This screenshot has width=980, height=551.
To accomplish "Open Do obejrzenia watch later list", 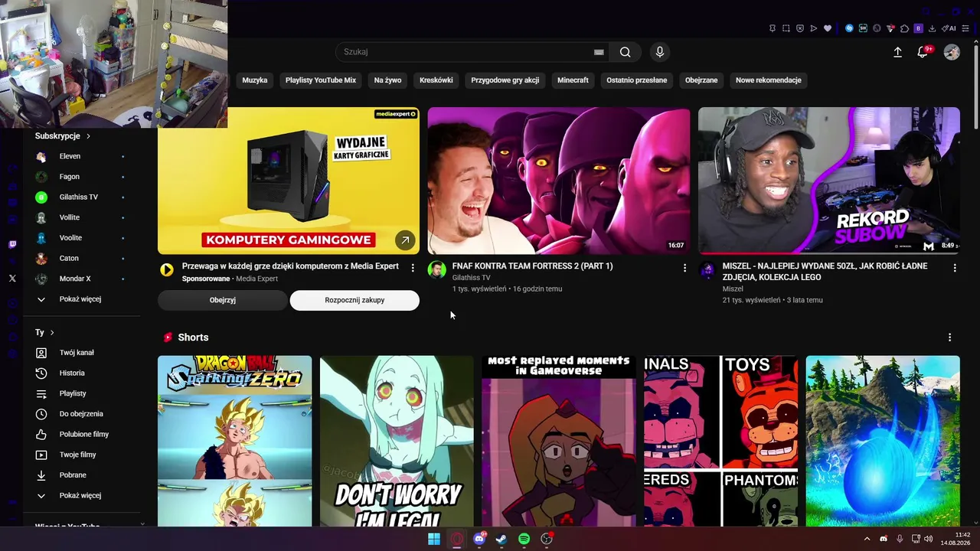I will click(x=83, y=414).
